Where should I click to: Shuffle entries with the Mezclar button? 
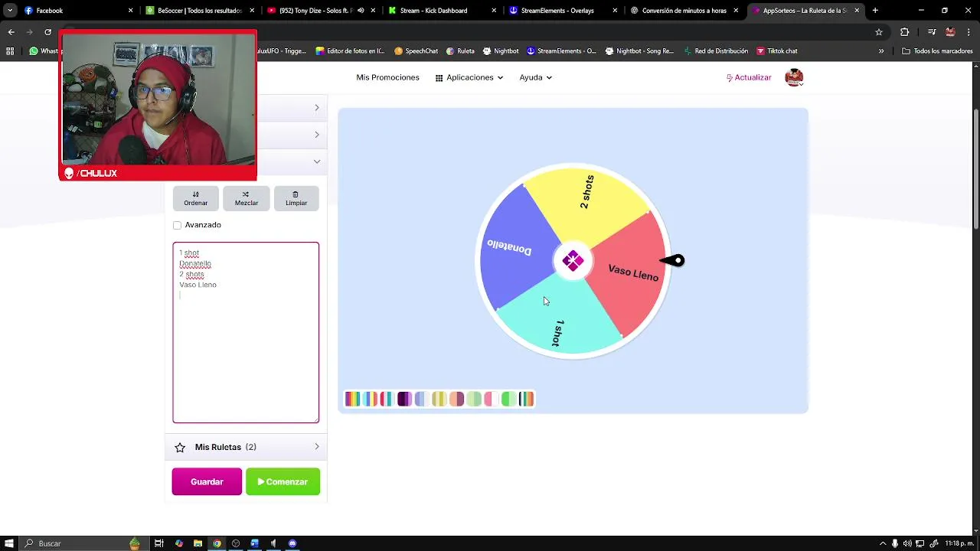tap(246, 198)
